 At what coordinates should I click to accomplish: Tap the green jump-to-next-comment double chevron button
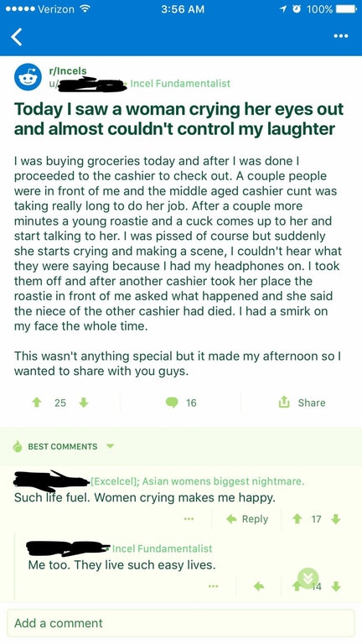point(308,578)
